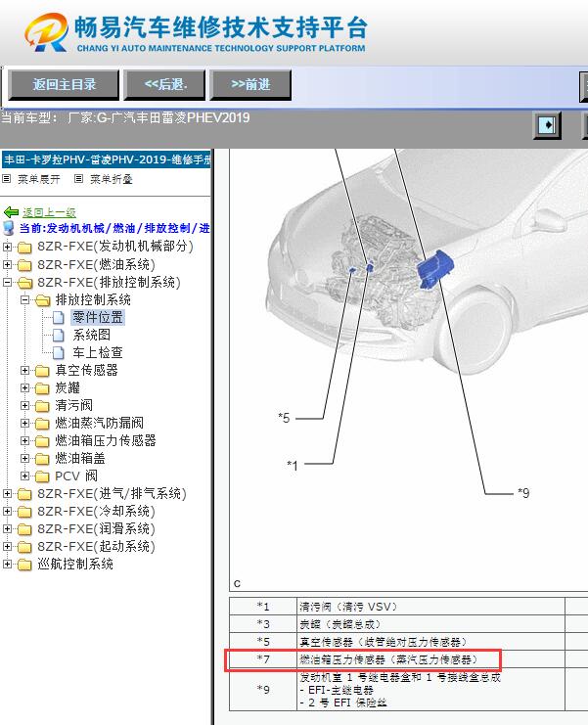Expand the 燃油箱压力传感器 folder
The image size is (588, 725).
(x=25, y=440)
